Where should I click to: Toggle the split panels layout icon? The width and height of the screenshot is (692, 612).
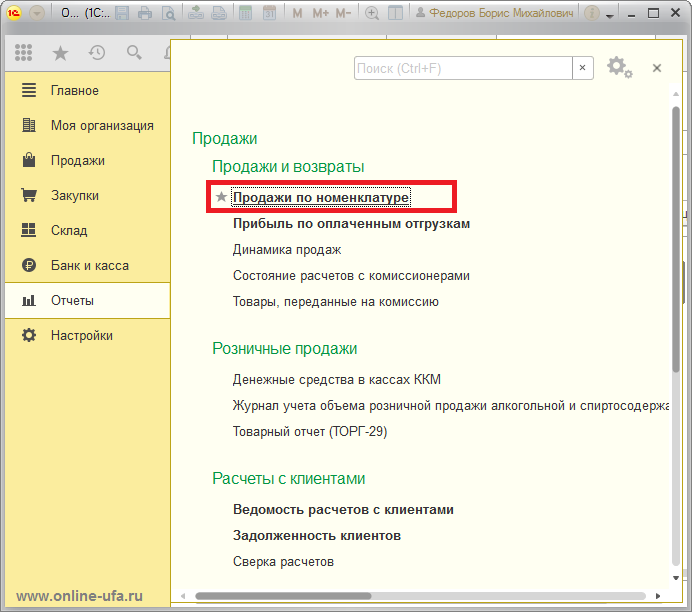pos(395,13)
